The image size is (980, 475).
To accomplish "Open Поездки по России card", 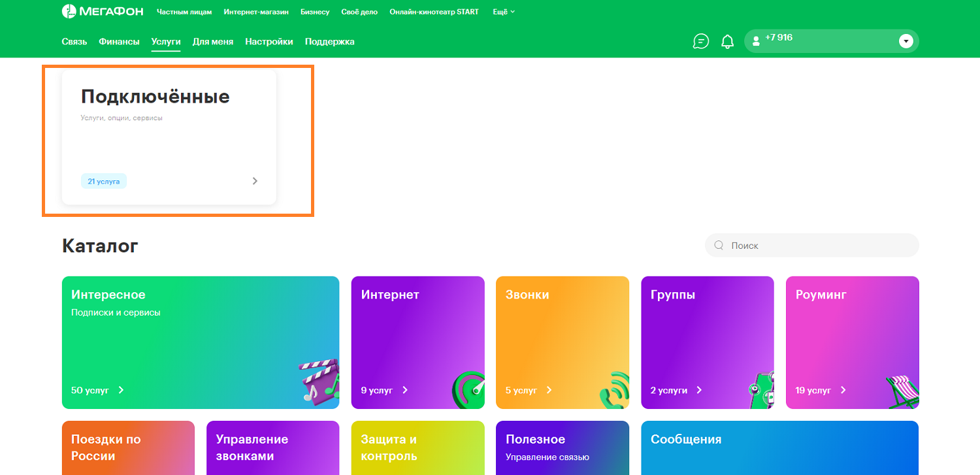I will coord(128,448).
